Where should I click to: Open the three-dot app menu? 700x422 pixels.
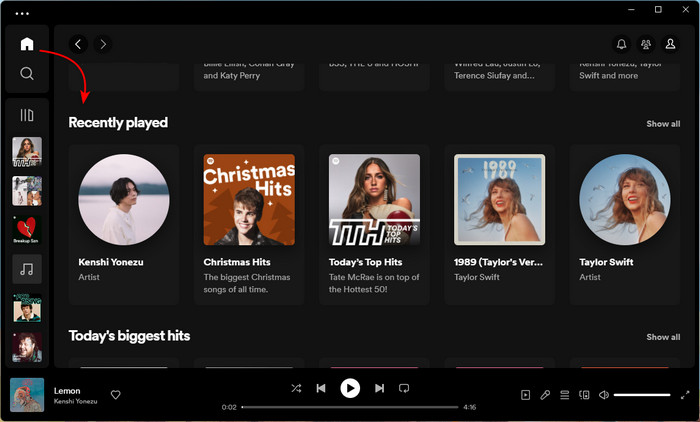tap(22, 13)
